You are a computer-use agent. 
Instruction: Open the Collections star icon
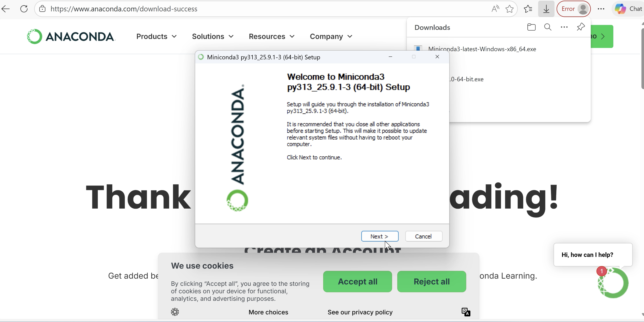tap(528, 9)
